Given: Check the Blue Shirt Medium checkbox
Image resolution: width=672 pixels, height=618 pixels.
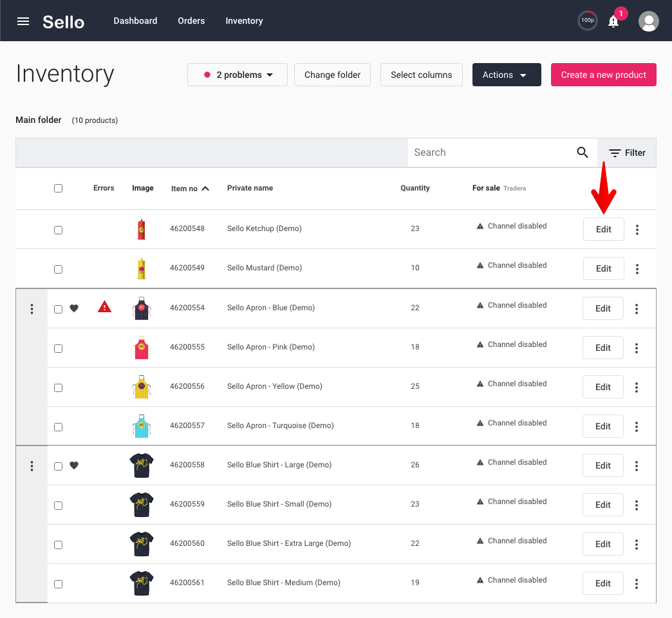Looking at the screenshot, I should pos(59,585).
